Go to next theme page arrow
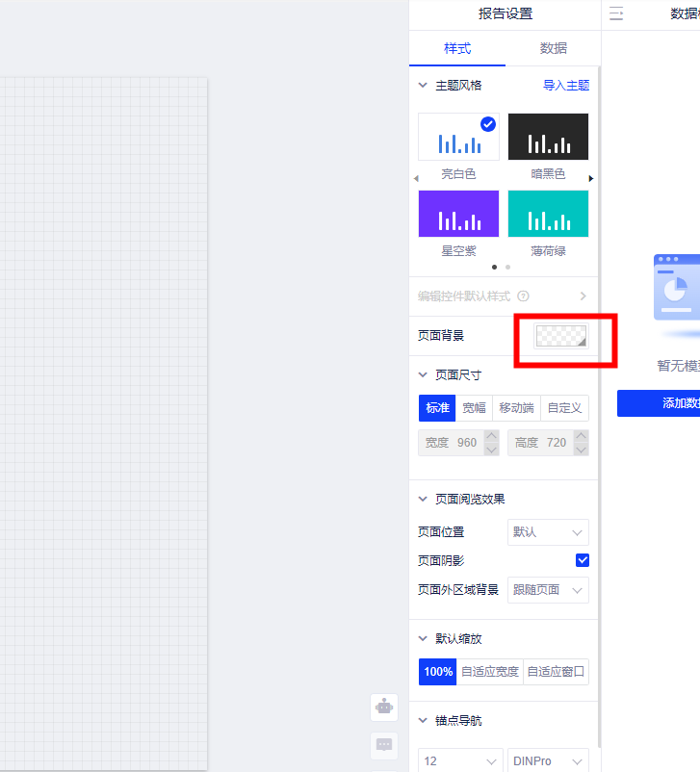The image size is (700, 772). (591, 178)
